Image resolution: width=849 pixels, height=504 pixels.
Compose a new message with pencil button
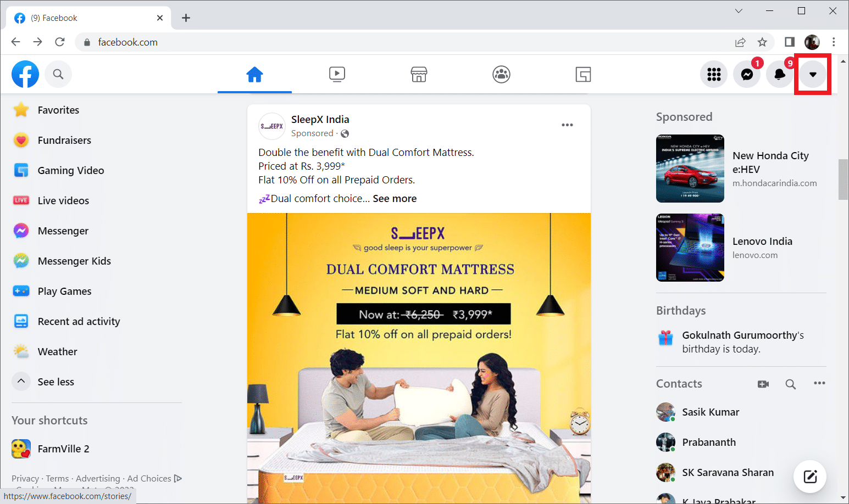[x=810, y=476]
